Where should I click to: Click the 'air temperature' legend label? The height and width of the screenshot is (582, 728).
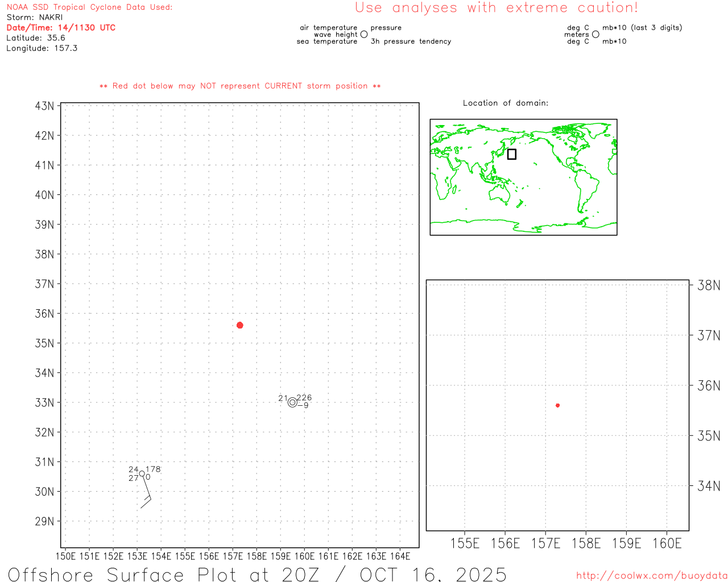(x=329, y=27)
